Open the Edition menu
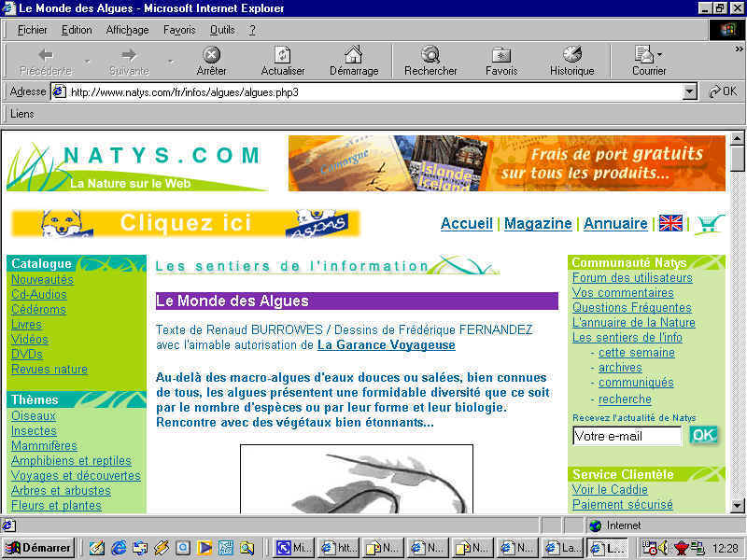The height and width of the screenshot is (560, 747). coord(77,30)
